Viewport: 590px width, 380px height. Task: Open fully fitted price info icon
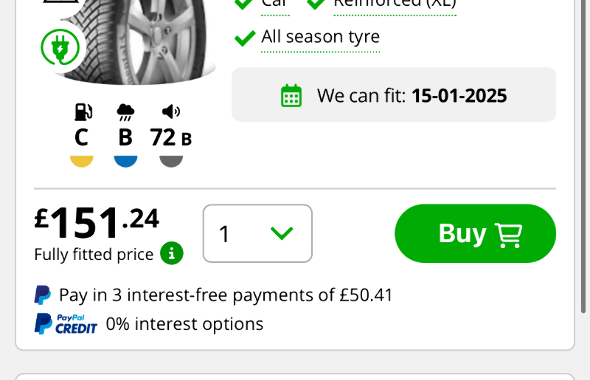click(172, 253)
